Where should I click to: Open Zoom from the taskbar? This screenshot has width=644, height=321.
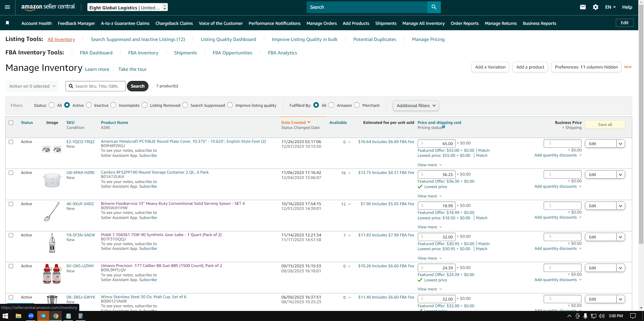(31, 316)
